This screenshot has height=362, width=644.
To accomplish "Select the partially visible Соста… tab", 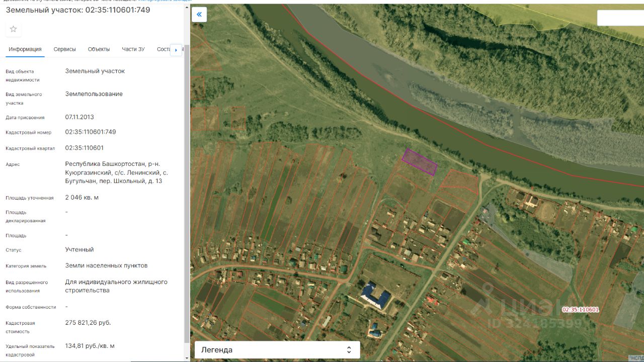I will [164, 49].
